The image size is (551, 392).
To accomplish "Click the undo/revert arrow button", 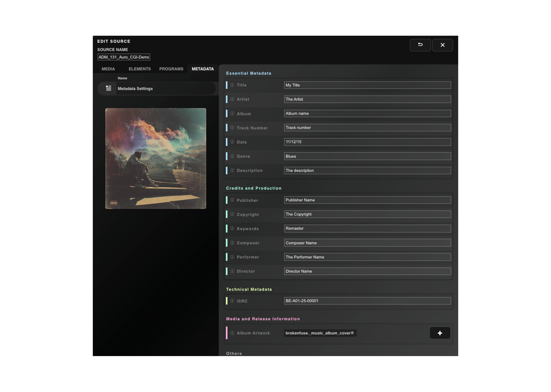I will [420, 45].
